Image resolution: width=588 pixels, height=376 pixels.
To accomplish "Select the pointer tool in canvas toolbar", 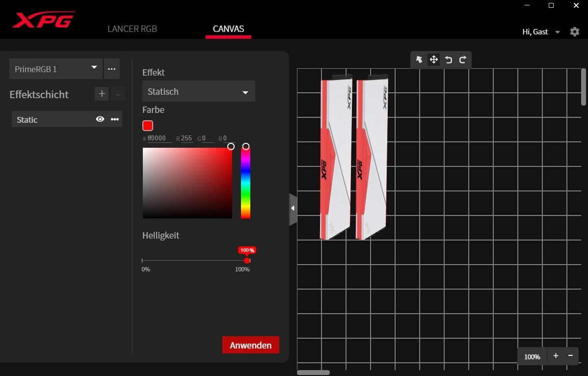I will [x=419, y=59].
